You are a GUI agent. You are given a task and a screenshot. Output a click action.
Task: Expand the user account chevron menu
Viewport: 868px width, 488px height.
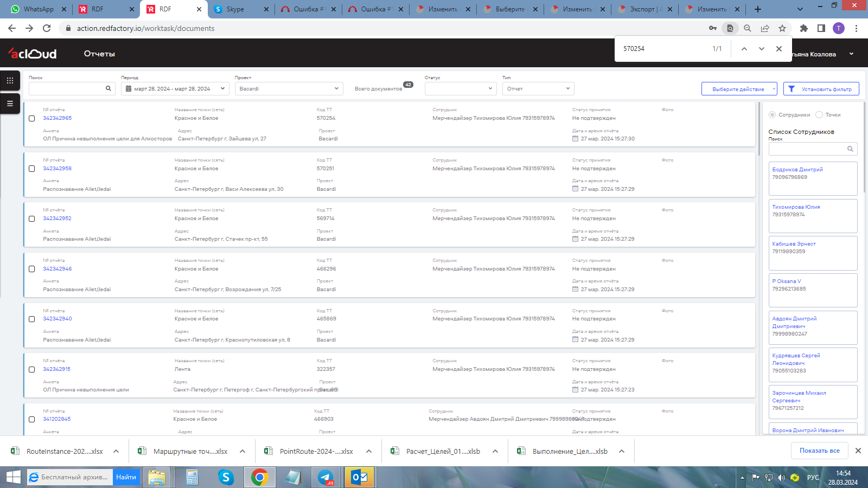pos(851,54)
